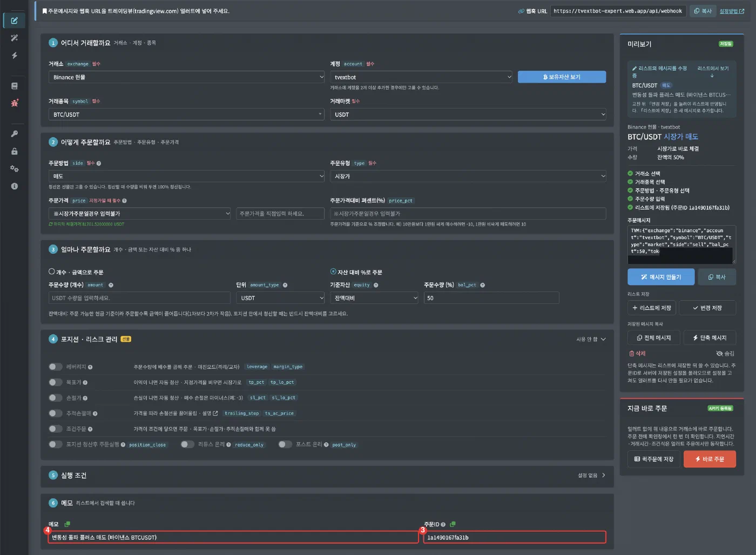Open the 설정방법 link
This screenshot has height=555, width=756.
click(x=732, y=11)
